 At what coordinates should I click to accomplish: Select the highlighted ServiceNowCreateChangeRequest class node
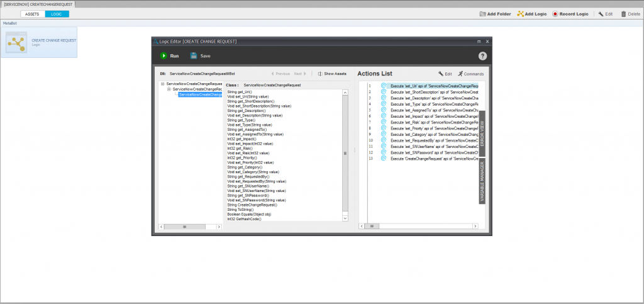200,95
